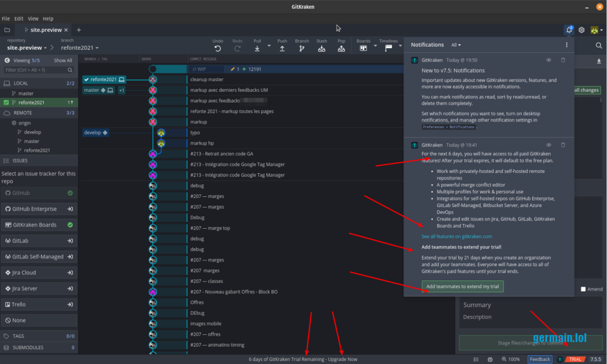Screen dimensions: 607x364
Task: Push changes with the Push icon
Action: point(282,48)
